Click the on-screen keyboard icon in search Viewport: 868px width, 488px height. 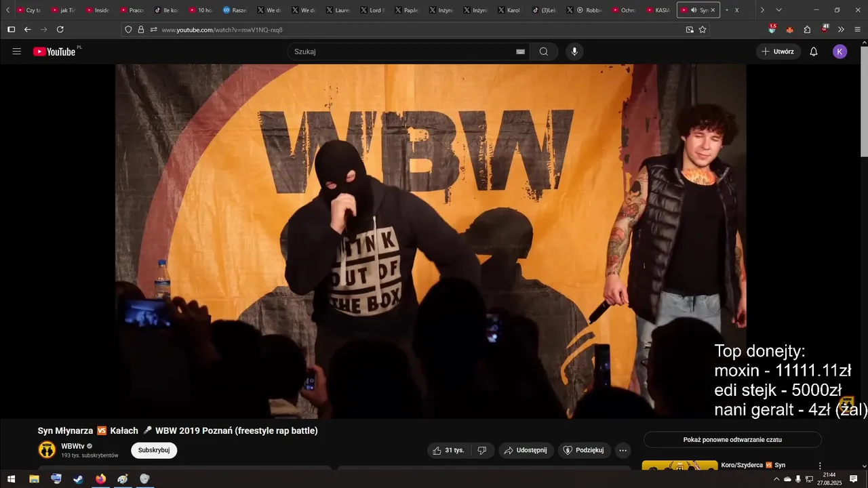pos(521,52)
